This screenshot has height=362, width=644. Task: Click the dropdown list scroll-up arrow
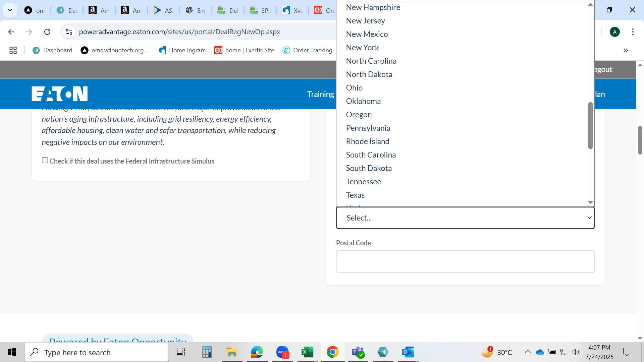coord(590,4)
